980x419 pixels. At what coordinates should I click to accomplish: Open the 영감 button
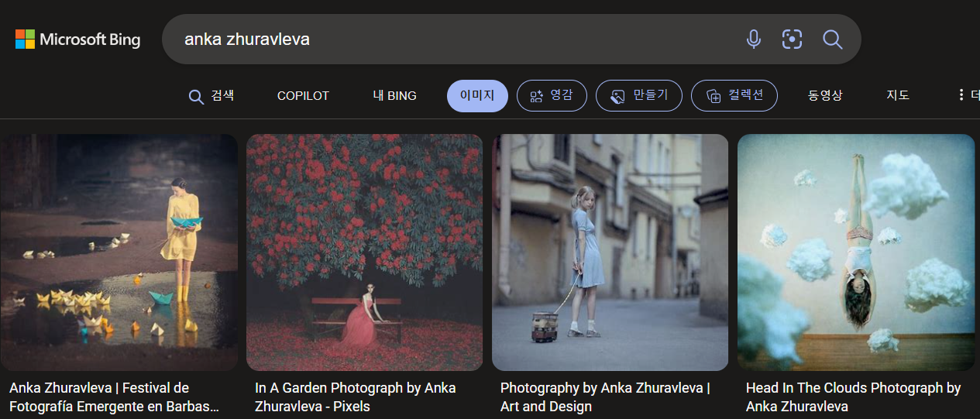[552, 96]
